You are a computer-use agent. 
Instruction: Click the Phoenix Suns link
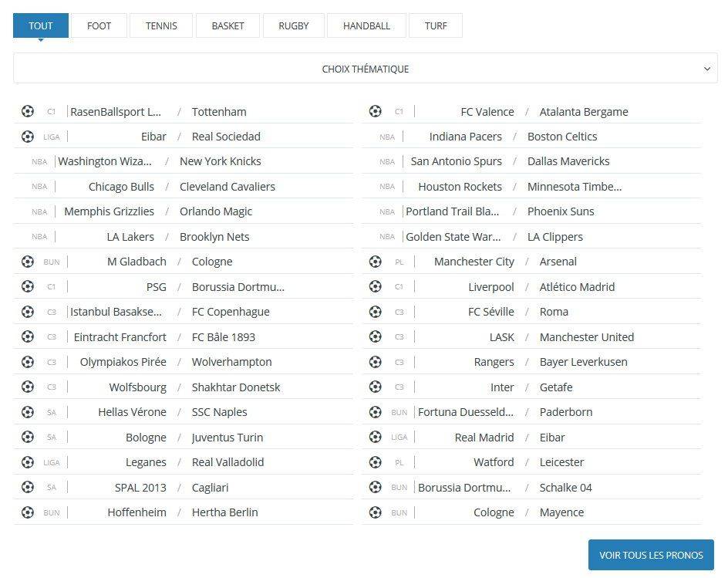coord(561,211)
